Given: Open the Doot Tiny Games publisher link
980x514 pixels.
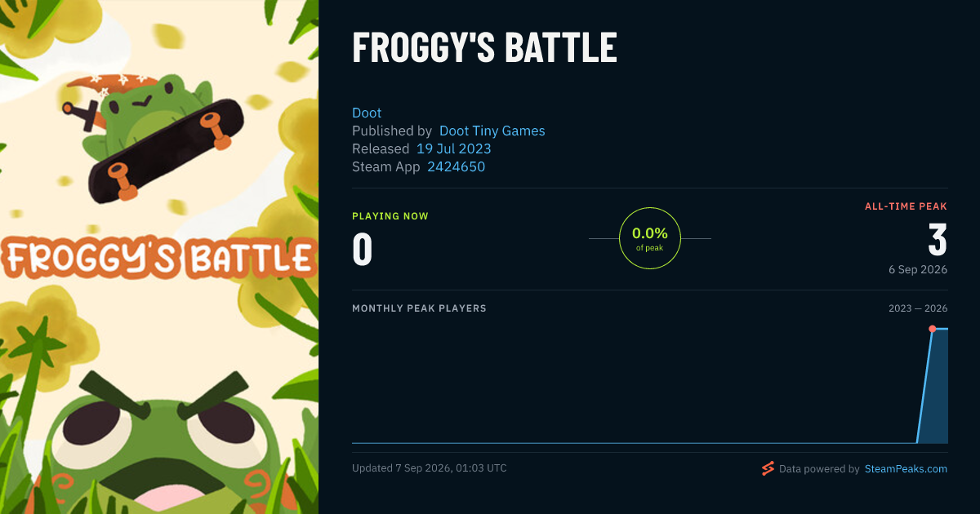Looking at the screenshot, I should (x=492, y=131).
